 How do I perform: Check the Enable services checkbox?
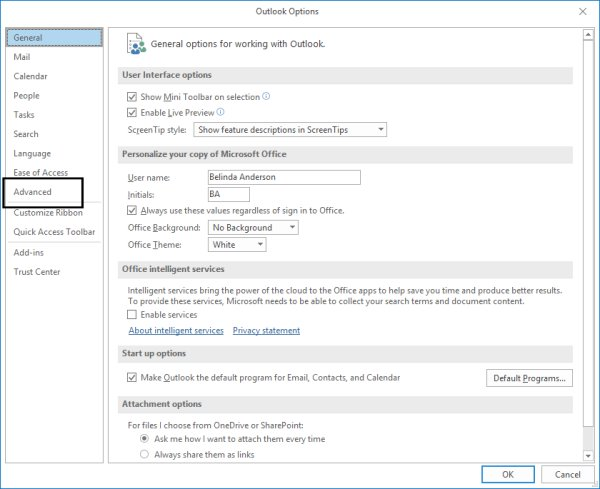[x=132, y=315]
